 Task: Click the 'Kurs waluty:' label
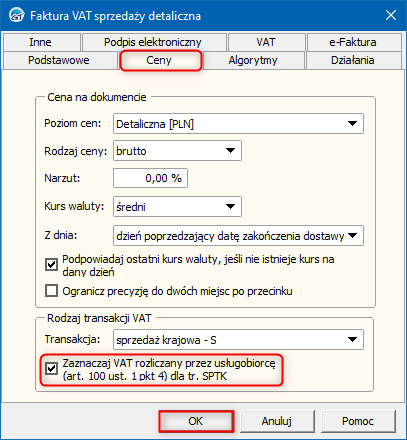(x=74, y=206)
